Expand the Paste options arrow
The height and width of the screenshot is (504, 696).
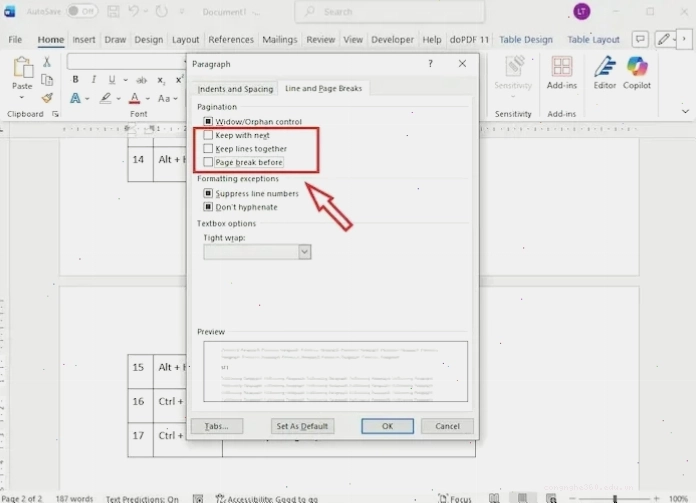[x=22, y=97]
